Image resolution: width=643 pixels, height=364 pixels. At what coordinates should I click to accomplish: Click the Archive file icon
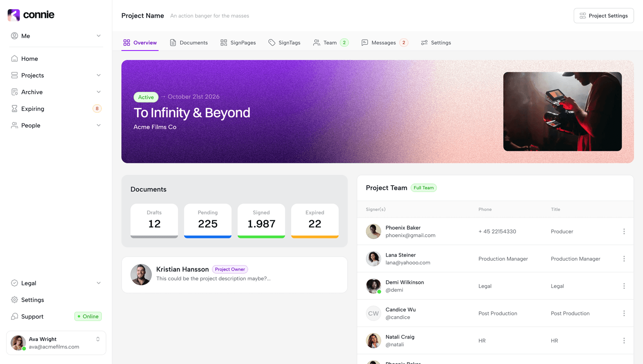[15, 92]
